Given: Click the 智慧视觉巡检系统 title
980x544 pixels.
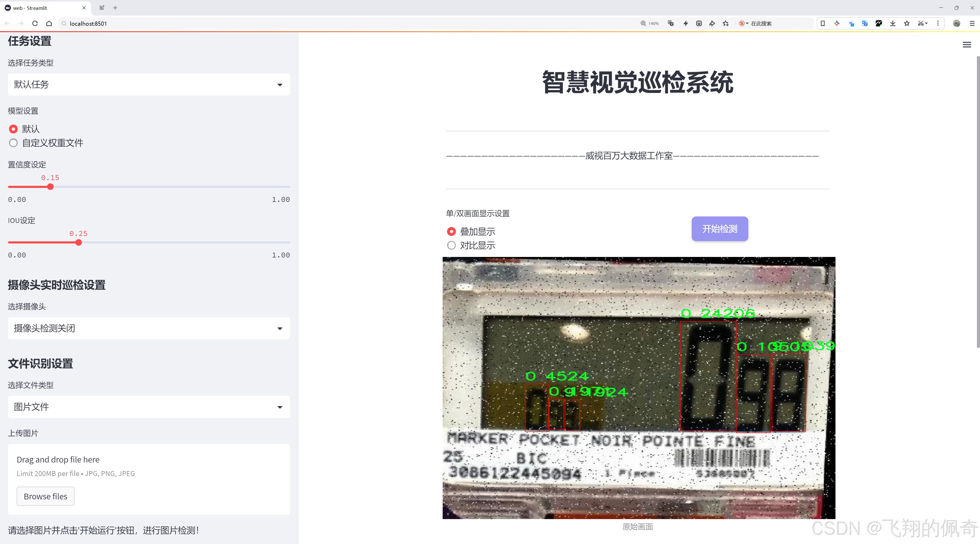Looking at the screenshot, I should [638, 82].
